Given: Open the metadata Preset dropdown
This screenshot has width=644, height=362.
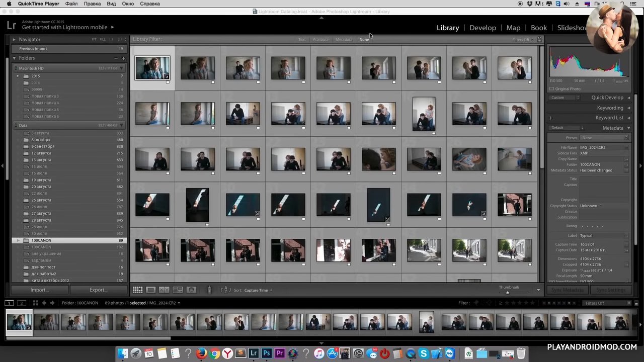Looking at the screenshot, I should click(605, 138).
